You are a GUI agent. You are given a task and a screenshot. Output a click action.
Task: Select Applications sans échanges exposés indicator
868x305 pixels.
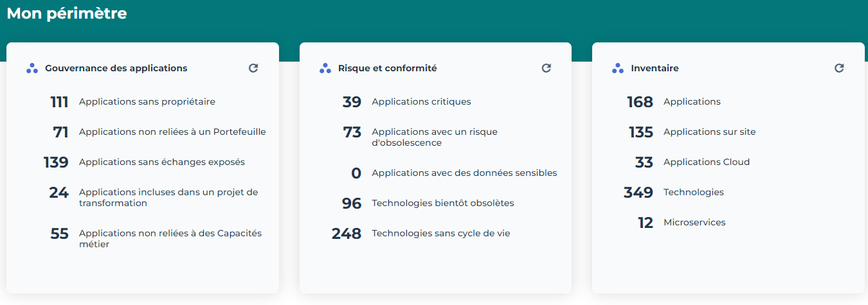[161, 162]
